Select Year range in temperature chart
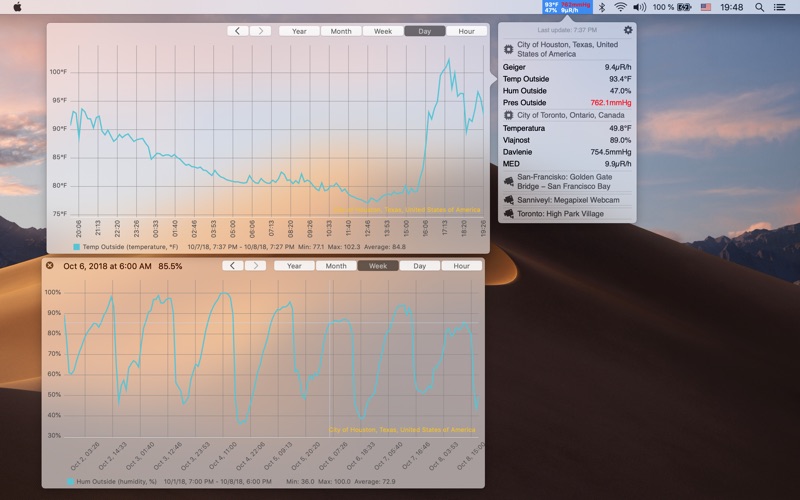 click(299, 31)
